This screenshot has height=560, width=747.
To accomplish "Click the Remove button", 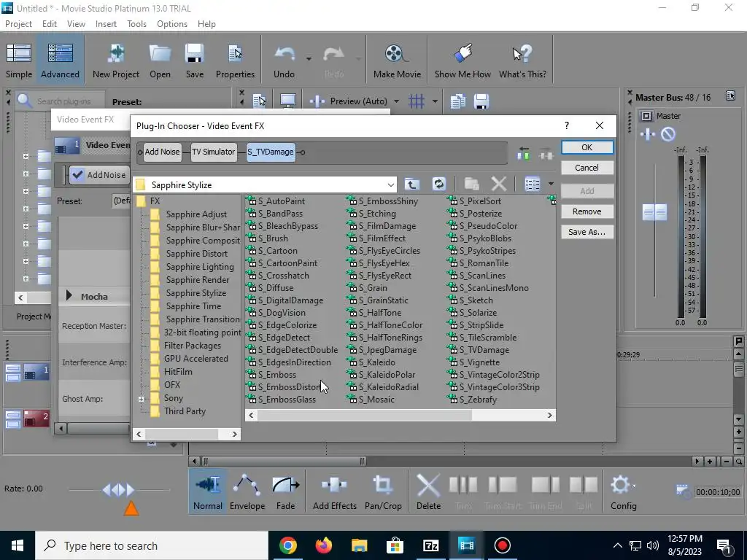I will coord(587,211).
